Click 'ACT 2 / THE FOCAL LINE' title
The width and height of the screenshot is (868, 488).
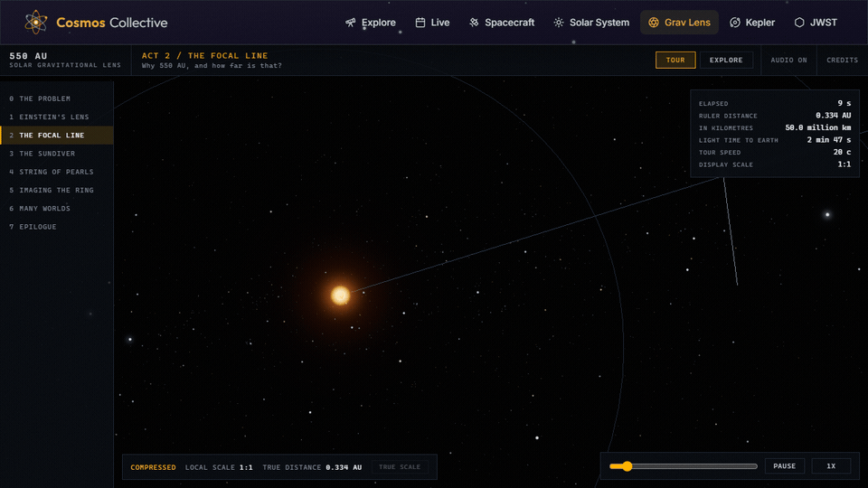coord(205,55)
